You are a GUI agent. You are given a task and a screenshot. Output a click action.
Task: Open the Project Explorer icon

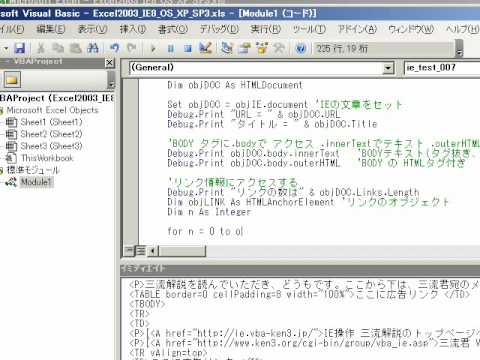227,48
